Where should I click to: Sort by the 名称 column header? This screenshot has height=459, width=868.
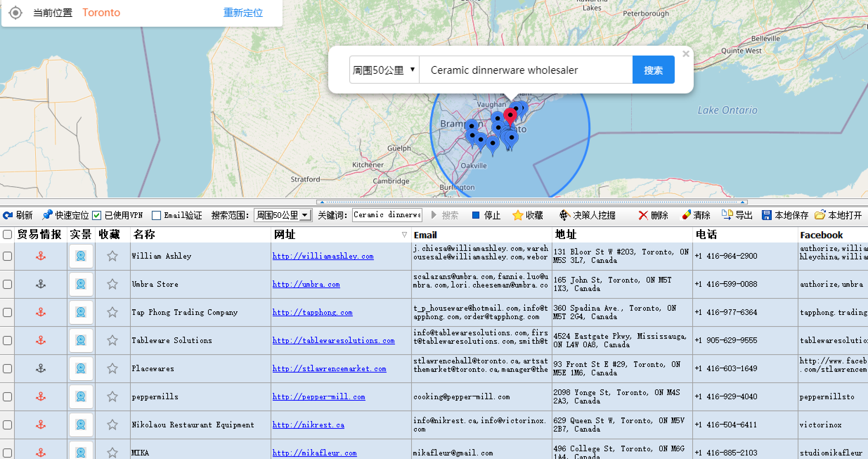click(x=200, y=234)
